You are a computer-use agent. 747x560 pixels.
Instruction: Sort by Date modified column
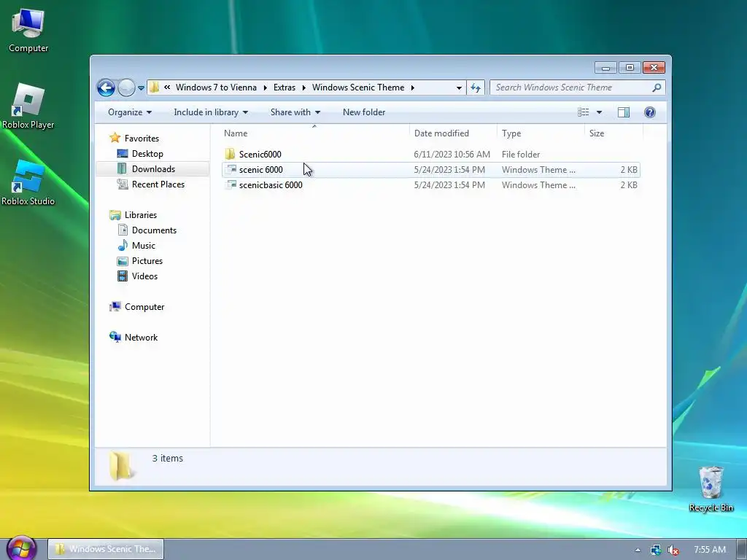(x=453, y=133)
